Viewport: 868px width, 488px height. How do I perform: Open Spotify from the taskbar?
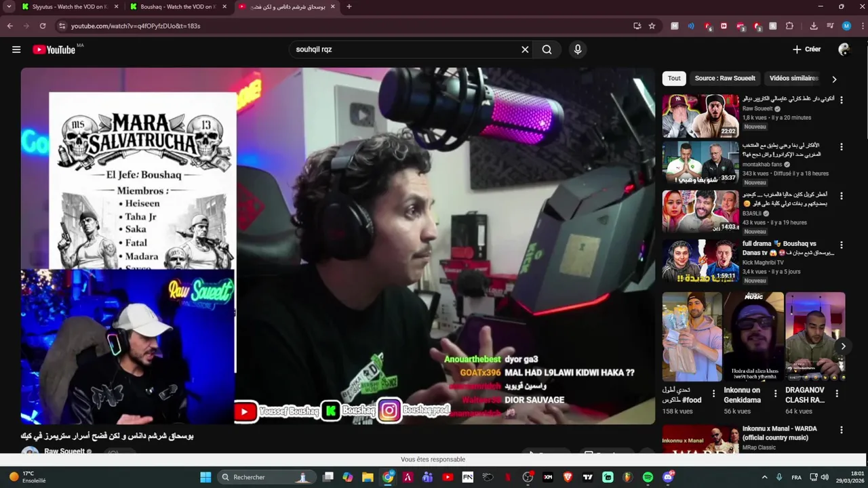[x=648, y=477]
